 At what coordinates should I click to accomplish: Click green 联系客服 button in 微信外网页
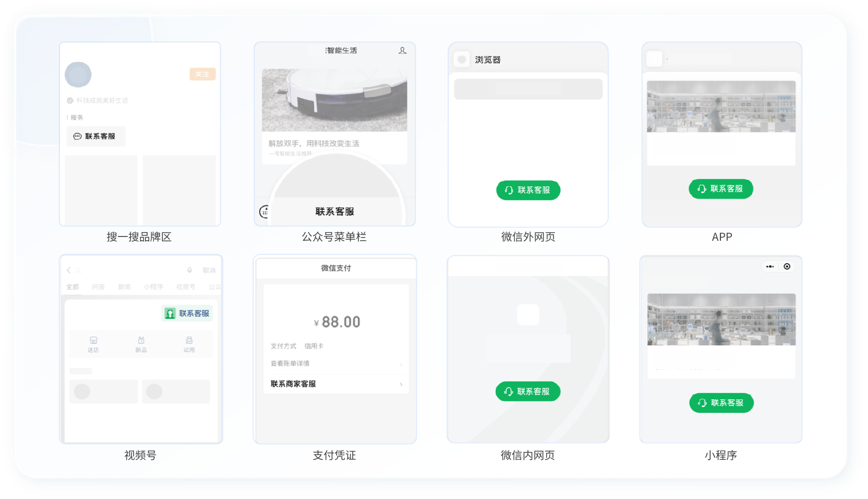click(528, 190)
